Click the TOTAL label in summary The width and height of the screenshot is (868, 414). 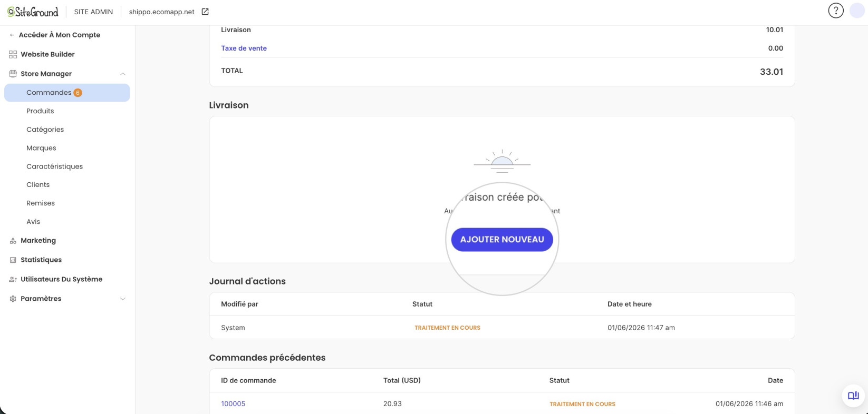coord(232,71)
